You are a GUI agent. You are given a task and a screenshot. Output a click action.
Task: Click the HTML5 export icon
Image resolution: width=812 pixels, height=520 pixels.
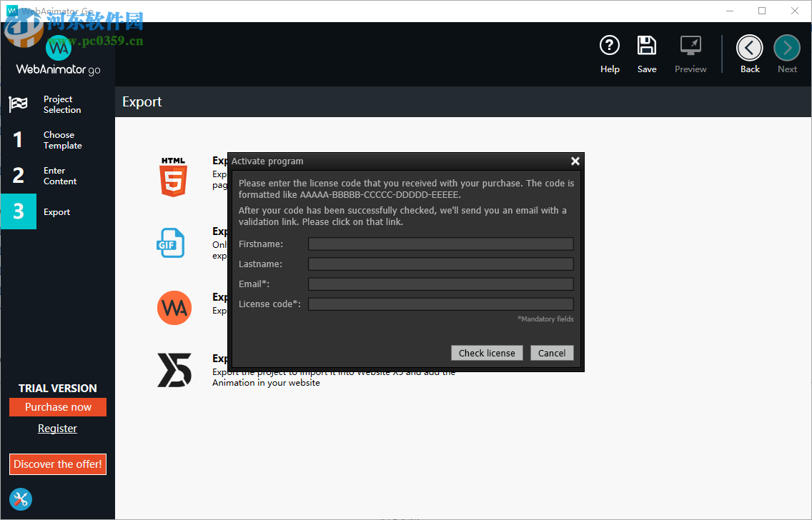[173, 177]
